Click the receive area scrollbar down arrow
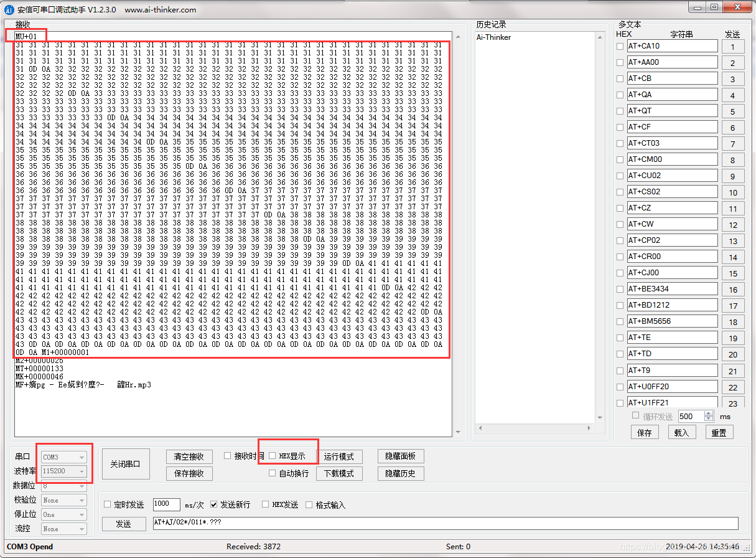756x558 pixels. 458,432
